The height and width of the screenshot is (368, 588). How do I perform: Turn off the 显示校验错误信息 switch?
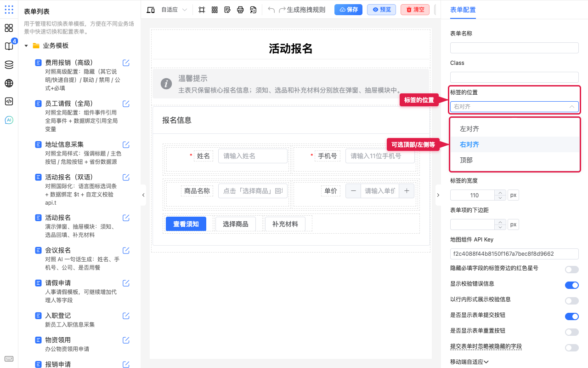pos(572,285)
